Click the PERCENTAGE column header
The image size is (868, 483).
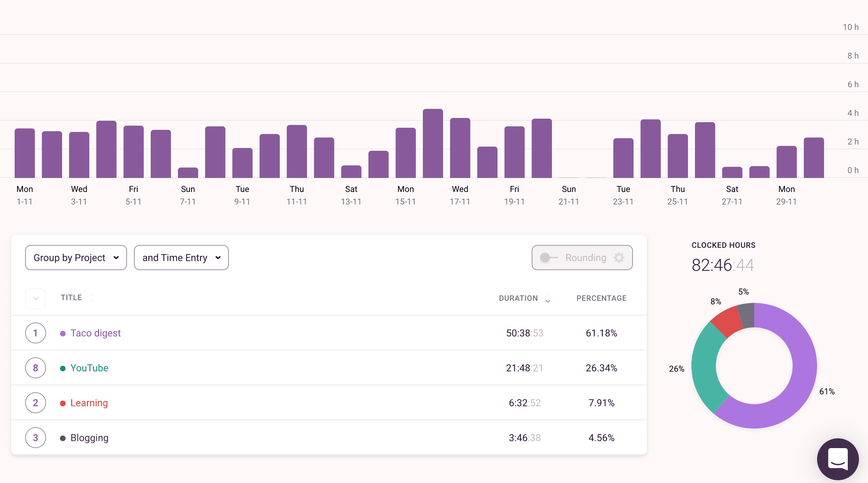(600, 297)
